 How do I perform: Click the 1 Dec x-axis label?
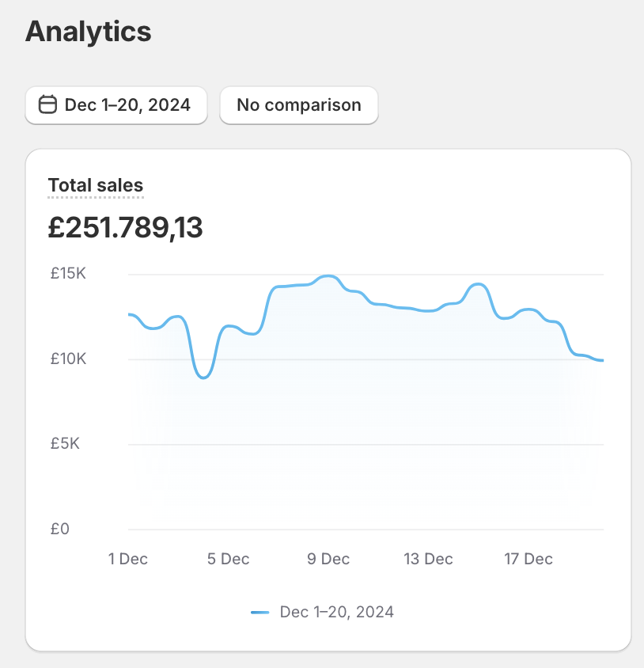pos(128,559)
